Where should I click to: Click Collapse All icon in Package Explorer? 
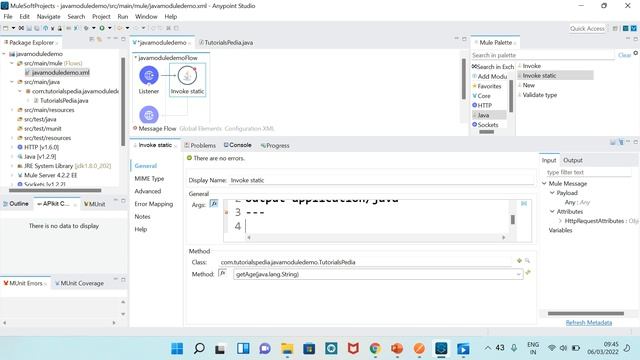click(91, 39)
